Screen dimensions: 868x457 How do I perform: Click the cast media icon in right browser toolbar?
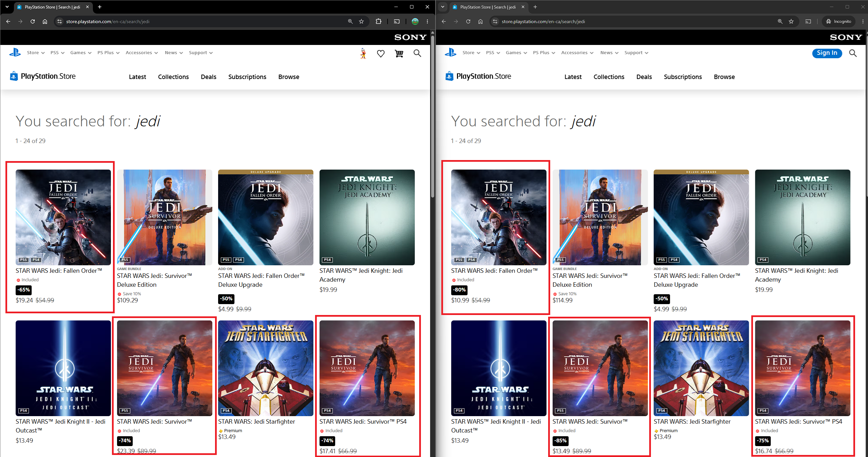808,21
